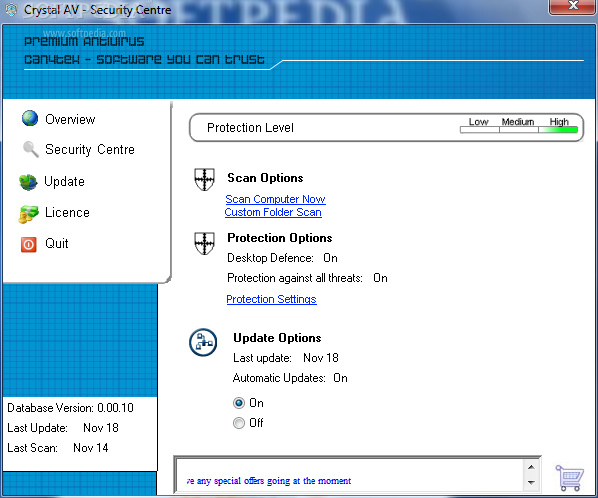
Task: Click the red Quit power icon
Action: (x=29, y=244)
